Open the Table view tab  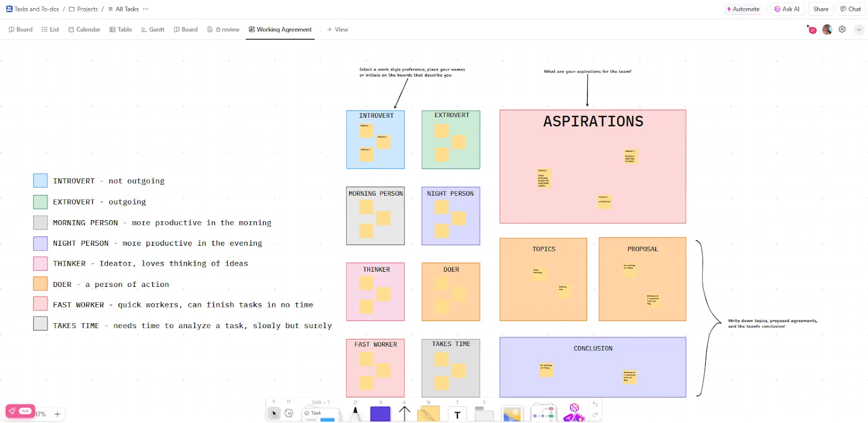[120, 29]
